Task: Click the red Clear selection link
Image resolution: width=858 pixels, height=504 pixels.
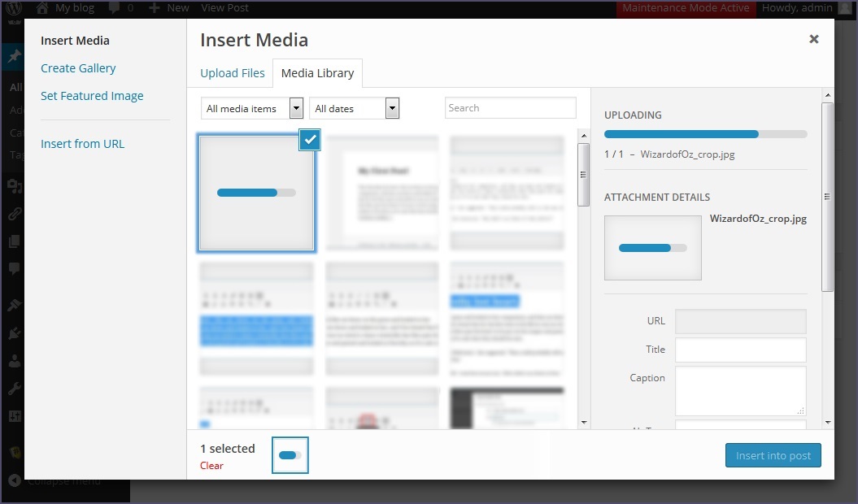Action: 211,466
